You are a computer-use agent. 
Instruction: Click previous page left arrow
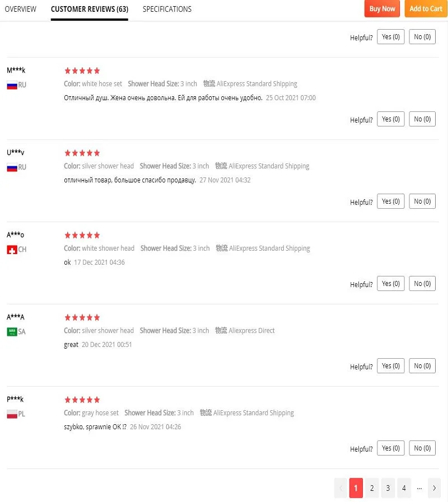click(x=340, y=488)
